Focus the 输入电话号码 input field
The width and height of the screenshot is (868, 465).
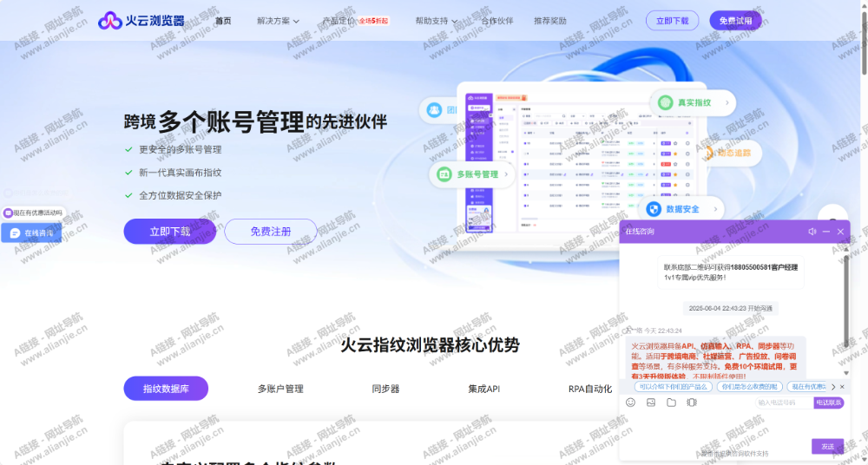[784, 403]
